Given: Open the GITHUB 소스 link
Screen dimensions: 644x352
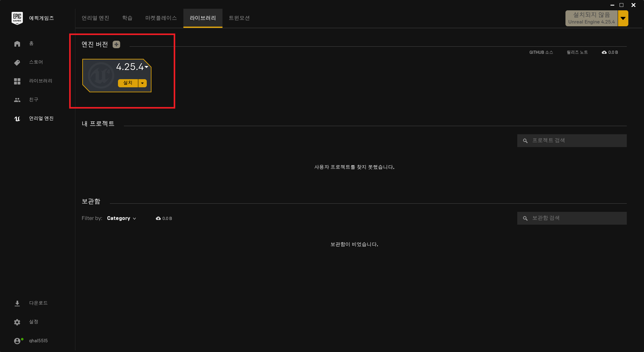Looking at the screenshot, I should pyautogui.click(x=541, y=52).
